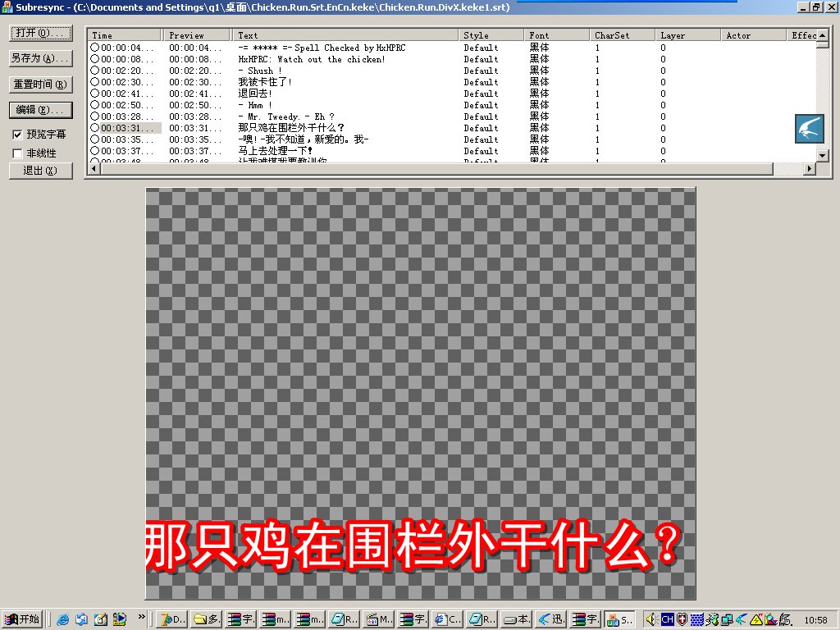Click the volume speaker tray icon
The image size is (840, 630).
pyautogui.click(x=650, y=619)
